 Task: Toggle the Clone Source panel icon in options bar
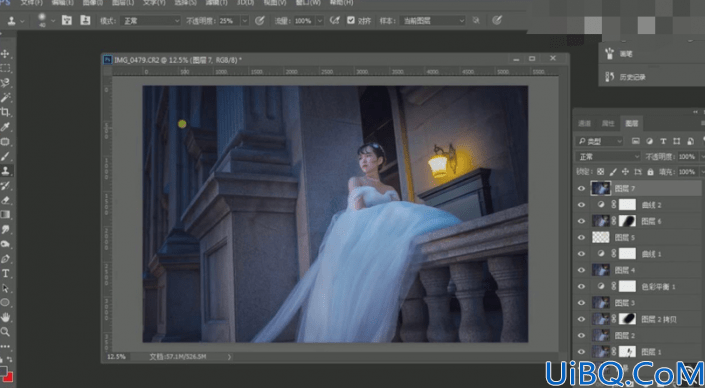pos(85,20)
